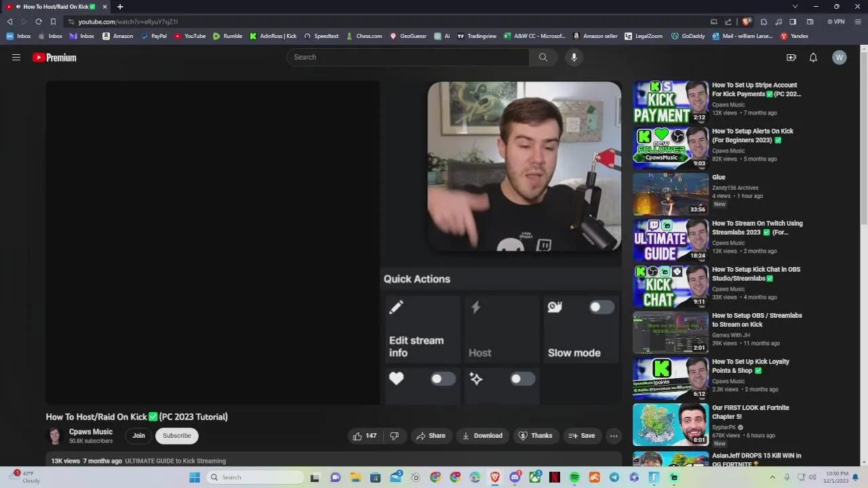The width and height of the screenshot is (868, 488).
Task: Open the LegalZoom bookmark
Action: tap(644, 36)
